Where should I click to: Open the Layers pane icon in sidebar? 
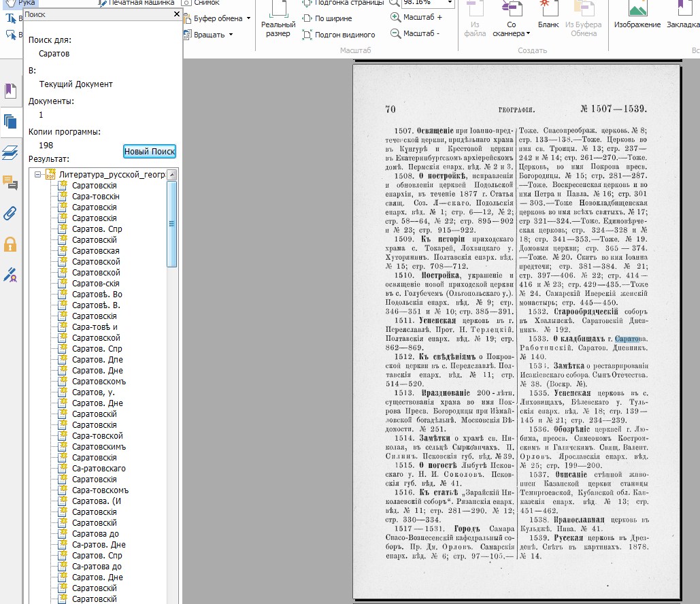[x=10, y=152]
